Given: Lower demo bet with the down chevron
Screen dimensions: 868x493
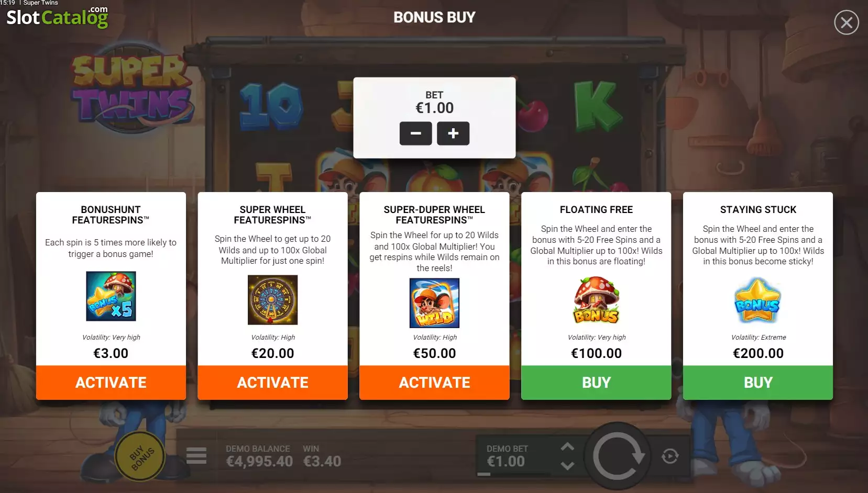Looking at the screenshot, I should [x=567, y=465].
